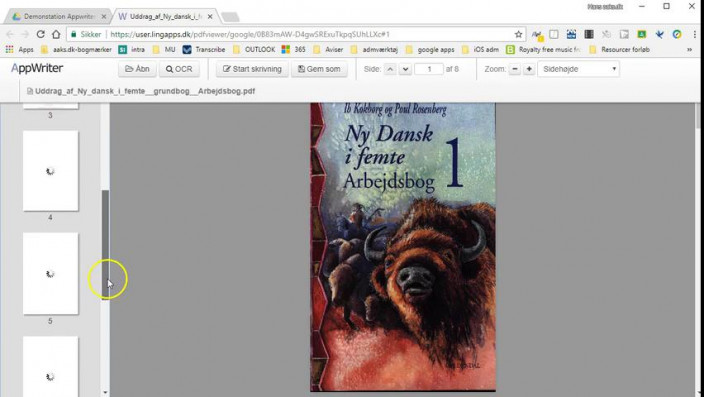Close the Demonstation Appwriter tab
This screenshot has height=397, width=704.
coord(104,17)
